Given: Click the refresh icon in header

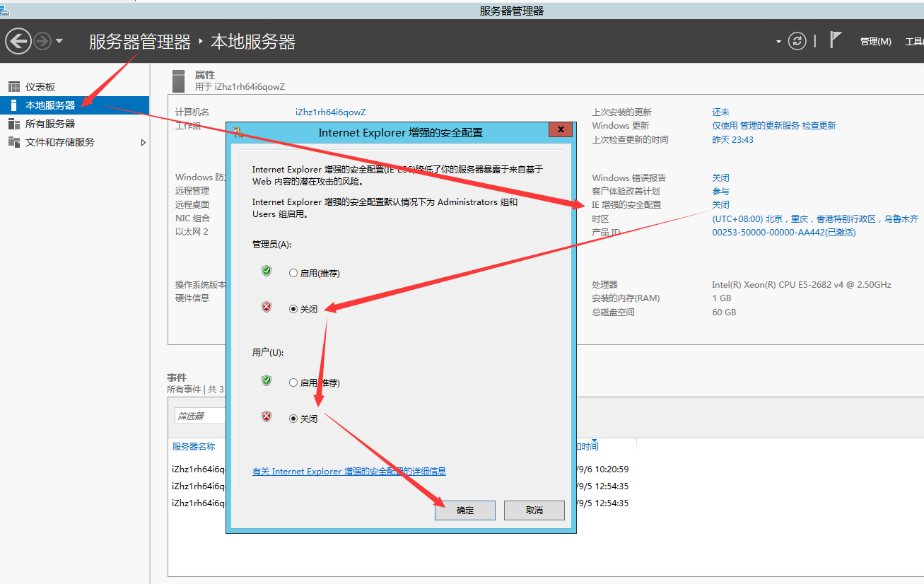Looking at the screenshot, I should tap(797, 41).
